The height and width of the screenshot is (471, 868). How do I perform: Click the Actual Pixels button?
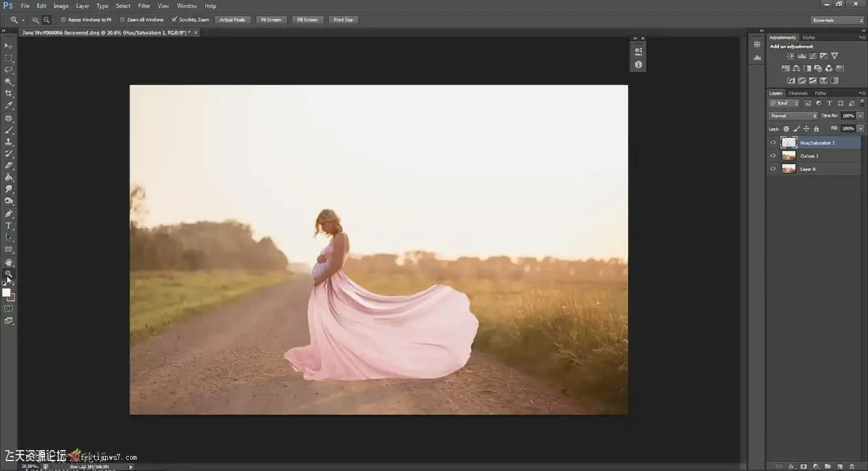[232, 20]
